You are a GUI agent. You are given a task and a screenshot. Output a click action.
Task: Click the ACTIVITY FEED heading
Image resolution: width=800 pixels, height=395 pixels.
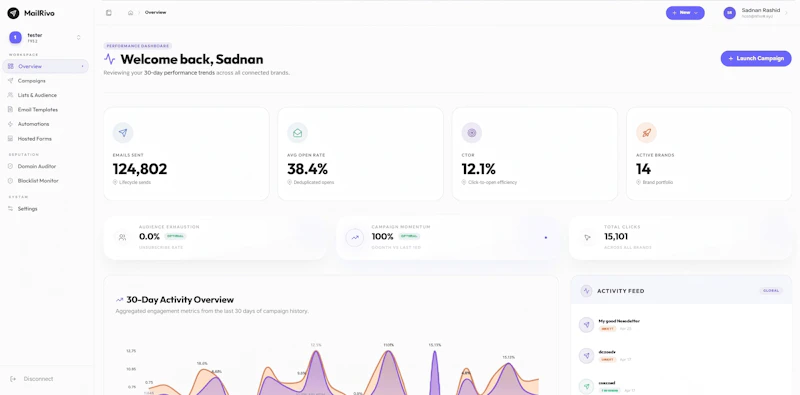[x=620, y=291]
